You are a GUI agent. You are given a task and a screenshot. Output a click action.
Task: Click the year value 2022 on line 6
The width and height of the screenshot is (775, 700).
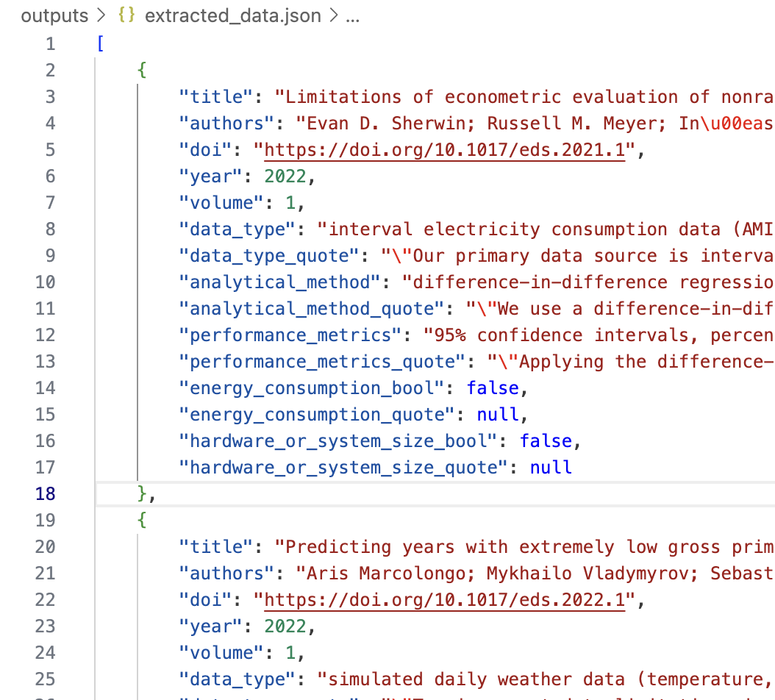(285, 176)
